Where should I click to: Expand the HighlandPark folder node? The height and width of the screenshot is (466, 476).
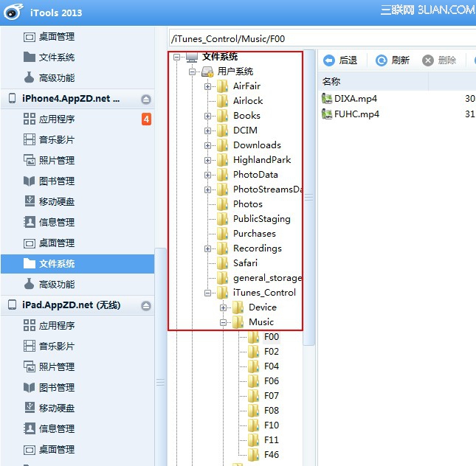coord(207,160)
